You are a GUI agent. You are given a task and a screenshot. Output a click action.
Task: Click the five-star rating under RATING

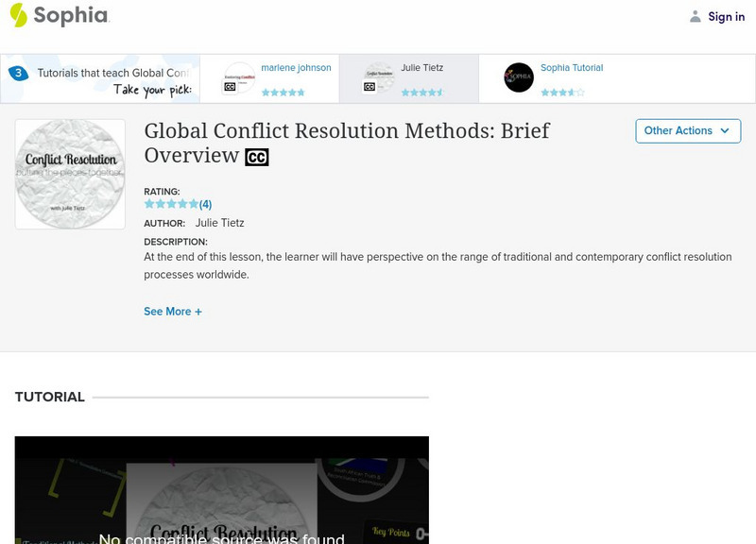[x=171, y=204]
